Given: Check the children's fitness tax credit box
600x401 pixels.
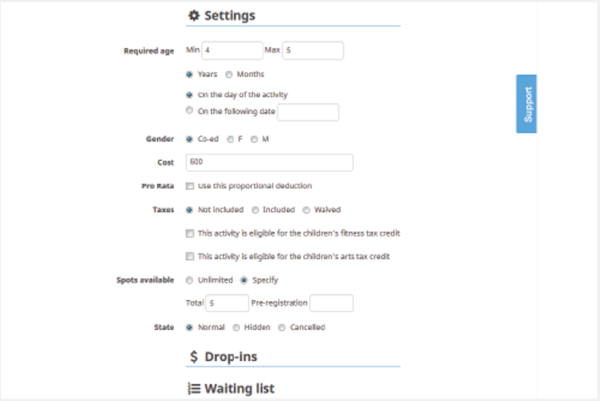Looking at the screenshot, I should pyautogui.click(x=190, y=233).
